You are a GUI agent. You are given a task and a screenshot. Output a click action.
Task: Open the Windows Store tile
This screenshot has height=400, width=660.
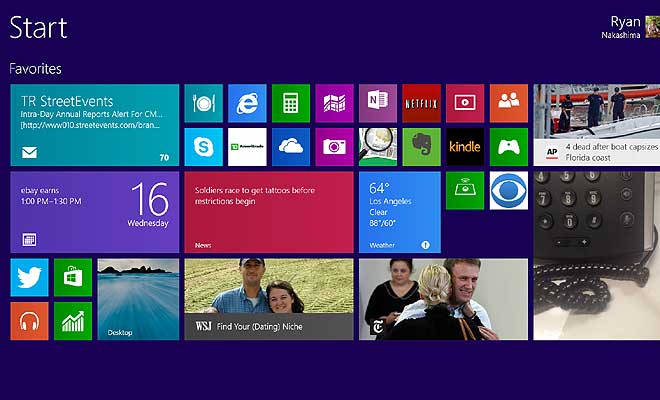point(73,277)
